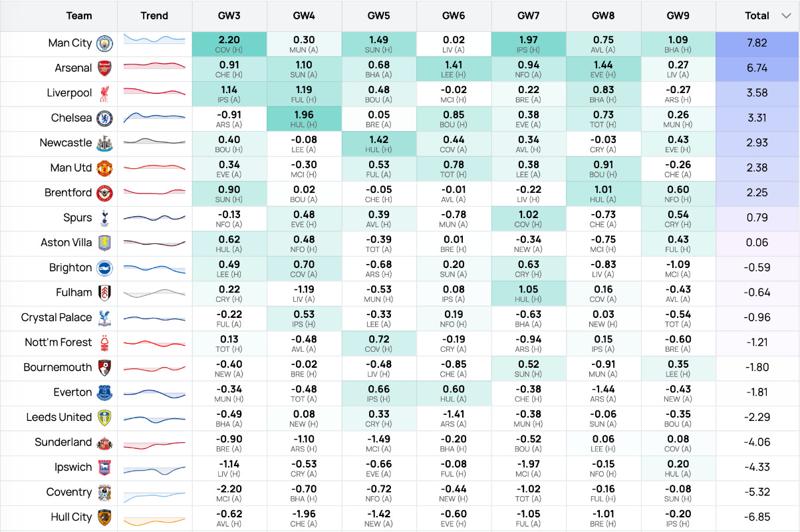Select Man City's 7.82 total cell
This screenshot has height=532, width=800.
757,44
